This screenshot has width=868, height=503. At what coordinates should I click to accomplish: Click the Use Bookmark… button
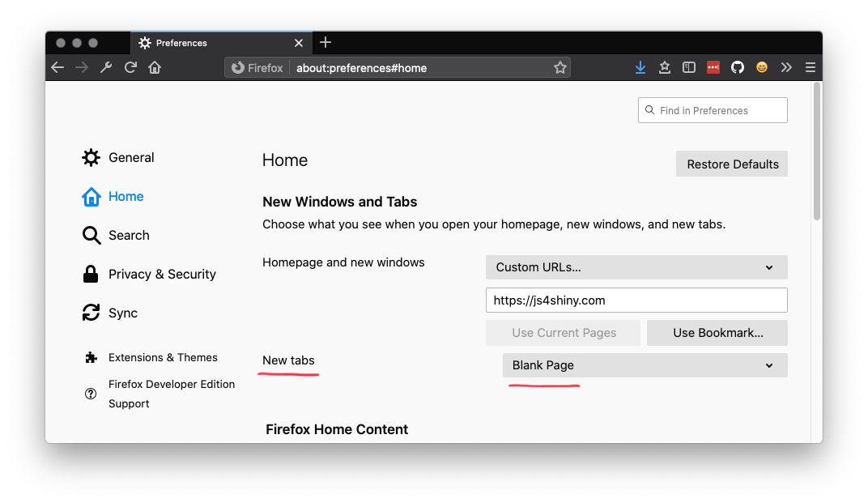coord(717,333)
